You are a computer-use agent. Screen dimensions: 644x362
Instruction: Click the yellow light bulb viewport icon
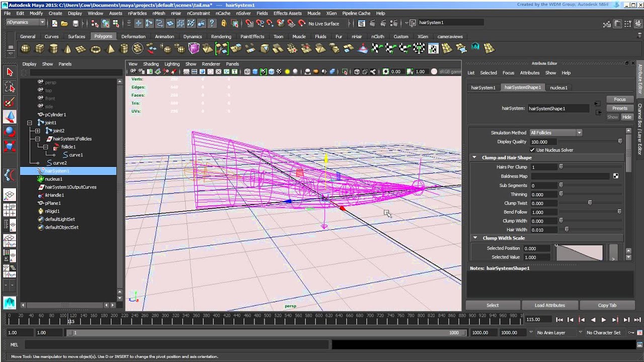[287, 72]
